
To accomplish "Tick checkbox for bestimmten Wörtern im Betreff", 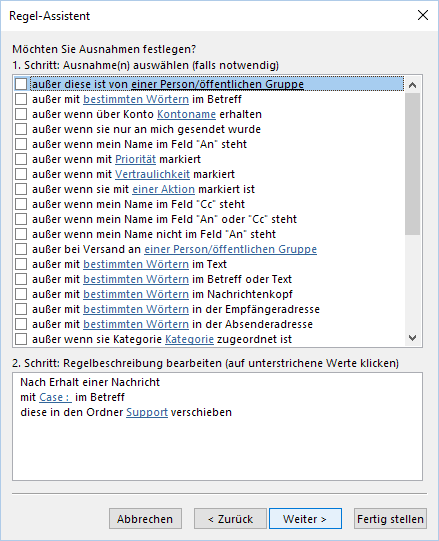I will (x=21, y=99).
